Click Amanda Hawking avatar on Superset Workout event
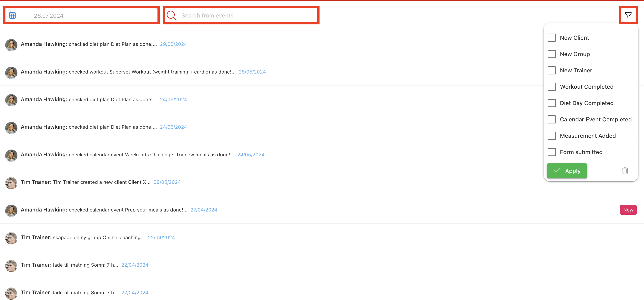The height and width of the screenshot is (300, 644). point(11,72)
